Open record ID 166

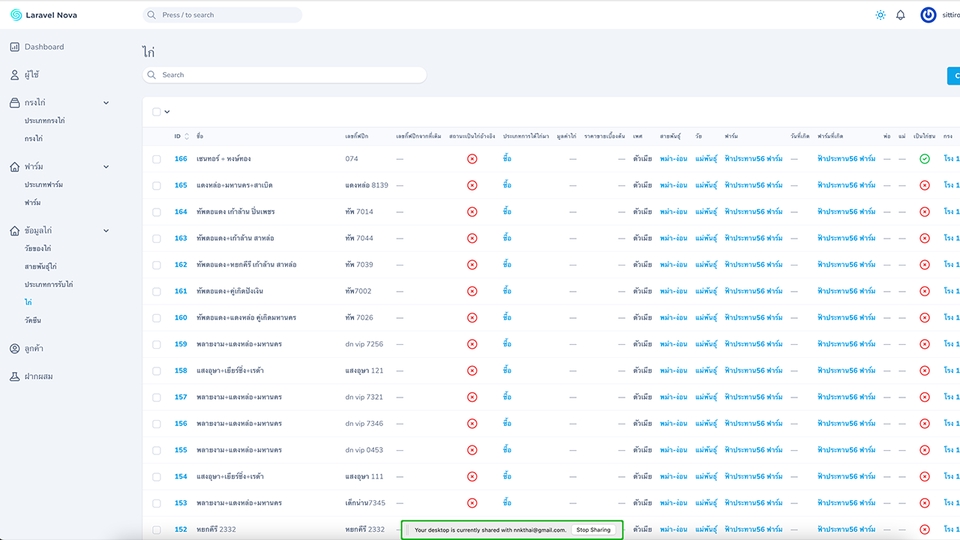click(181, 159)
